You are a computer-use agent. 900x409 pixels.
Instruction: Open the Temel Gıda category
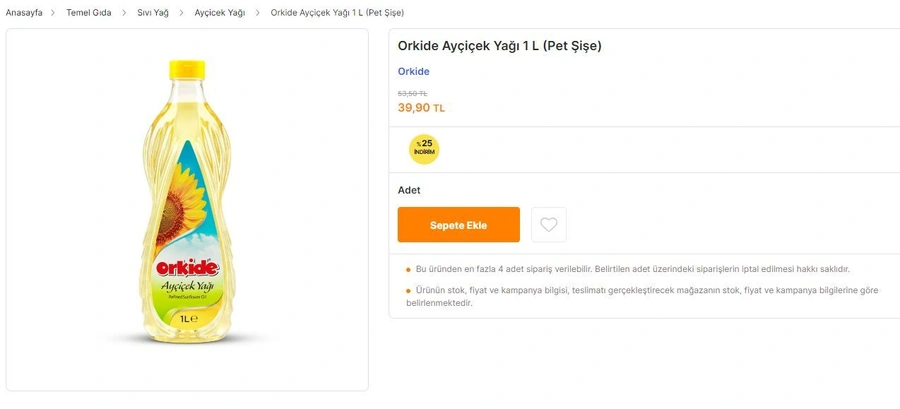pyautogui.click(x=89, y=13)
